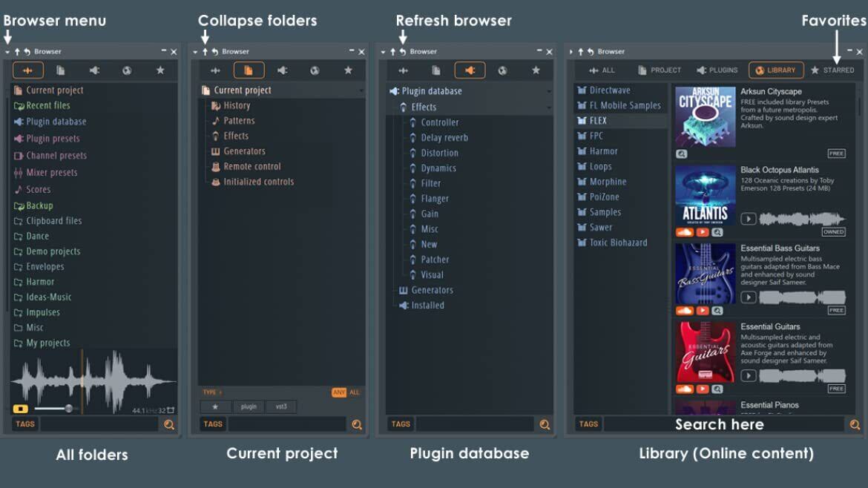Switch to the PLUGINS tab in Library browser

(x=717, y=70)
